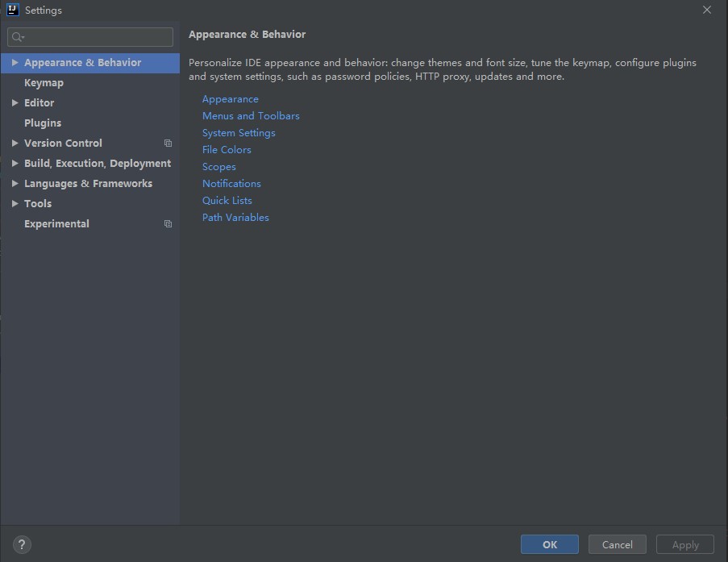Close the Settings dialog window
This screenshot has height=562, width=728.
pyautogui.click(x=707, y=10)
